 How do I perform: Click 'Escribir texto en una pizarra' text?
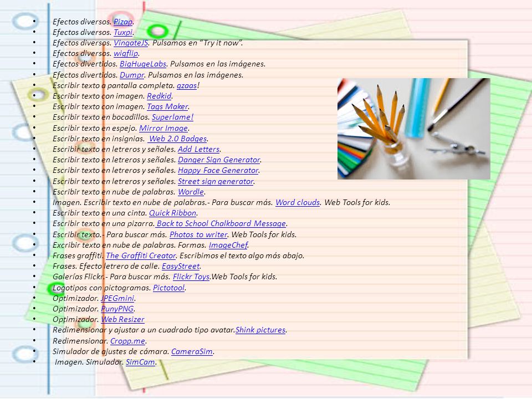(104, 223)
